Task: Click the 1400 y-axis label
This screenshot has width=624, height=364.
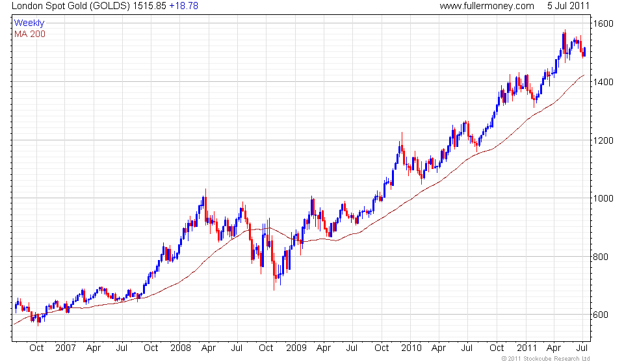Action: point(603,82)
